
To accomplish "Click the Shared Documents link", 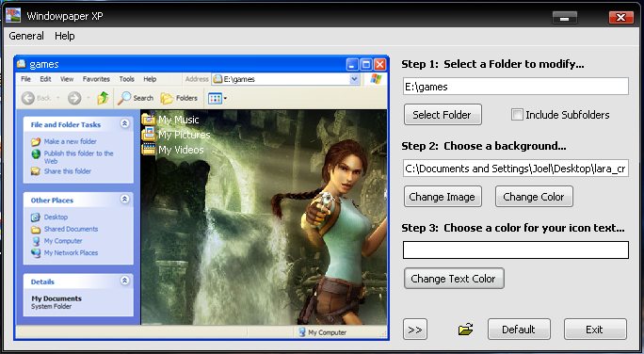I will point(71,229).
